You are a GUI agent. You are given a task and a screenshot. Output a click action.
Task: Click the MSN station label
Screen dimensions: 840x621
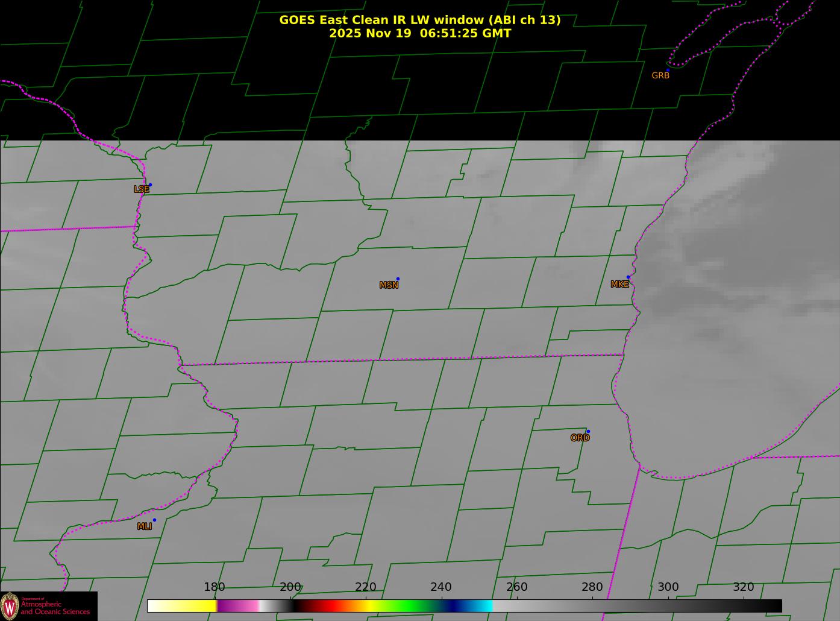pyautogui.click(x=389, y=285)
